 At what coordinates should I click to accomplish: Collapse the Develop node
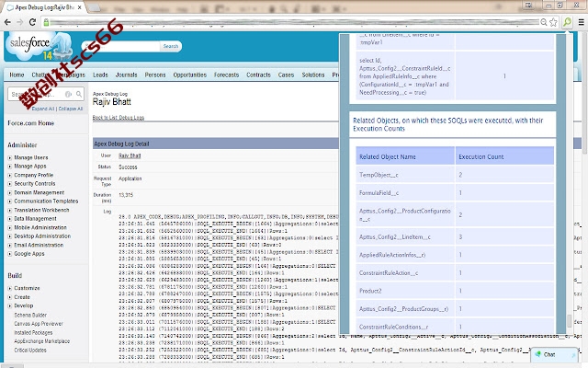[10, 306]
